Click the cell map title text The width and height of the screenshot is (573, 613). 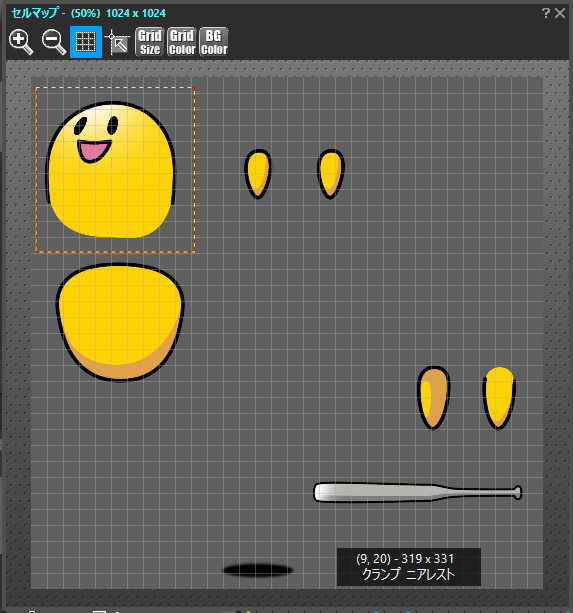(89, 13)
